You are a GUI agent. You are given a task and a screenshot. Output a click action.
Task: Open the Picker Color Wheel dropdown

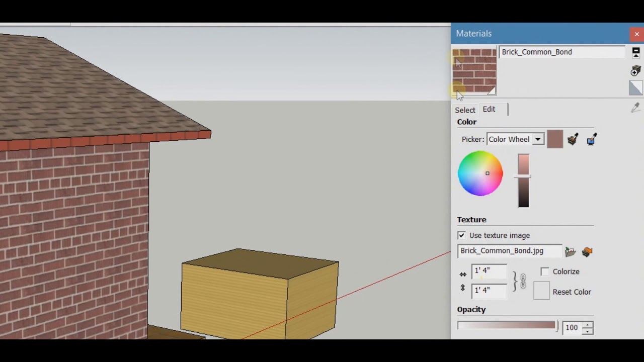click(x=515, y=139)
